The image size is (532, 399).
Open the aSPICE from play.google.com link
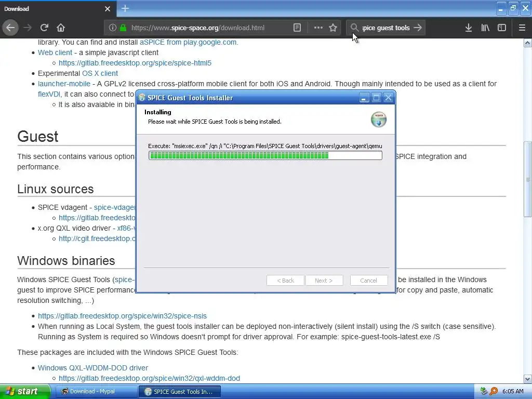click(189, 43)
